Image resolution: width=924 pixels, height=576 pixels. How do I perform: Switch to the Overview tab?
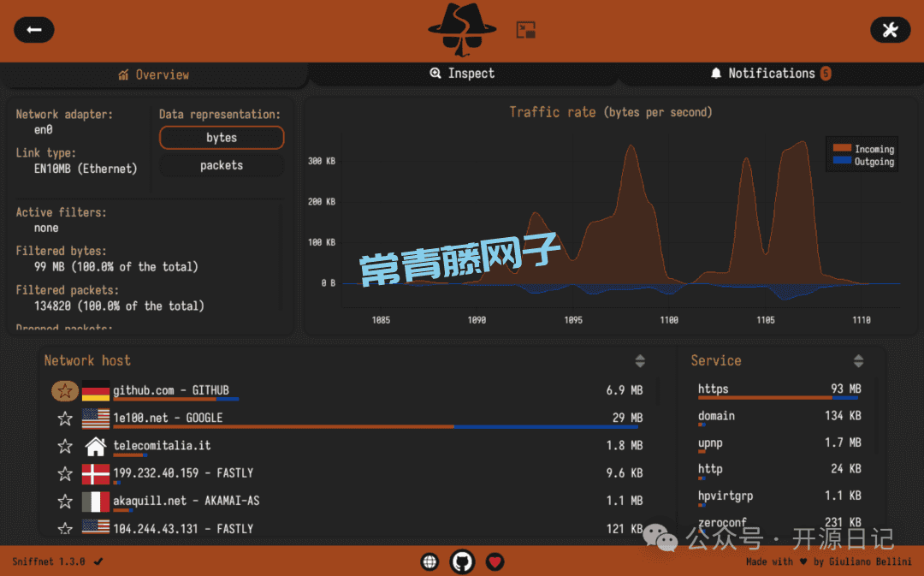tap(154, 74)
